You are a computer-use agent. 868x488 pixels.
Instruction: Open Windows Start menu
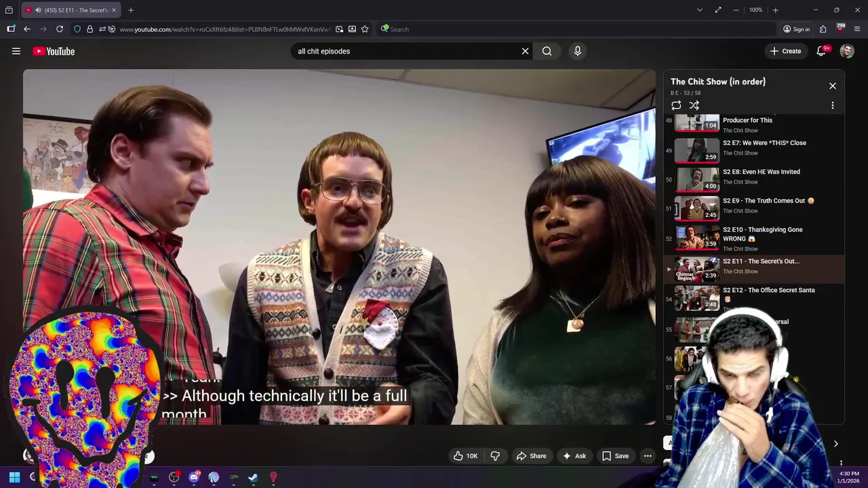(14, 477)
